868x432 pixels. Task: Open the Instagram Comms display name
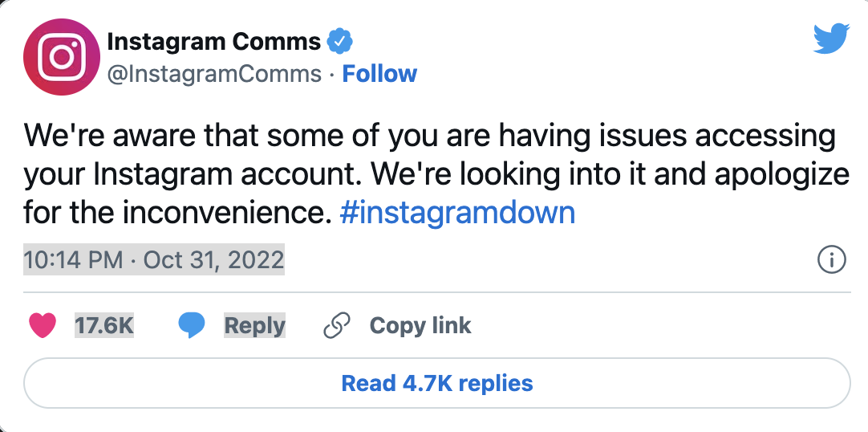(x=213, y=40)
